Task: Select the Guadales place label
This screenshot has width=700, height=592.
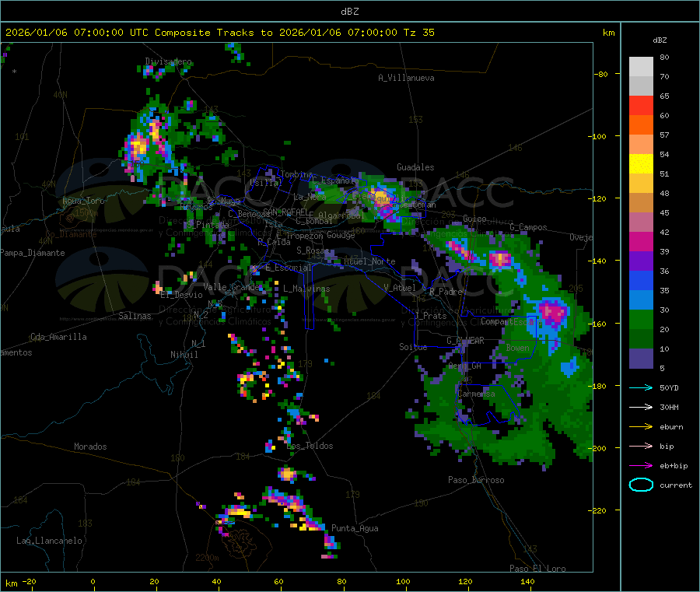Action: 415,167
